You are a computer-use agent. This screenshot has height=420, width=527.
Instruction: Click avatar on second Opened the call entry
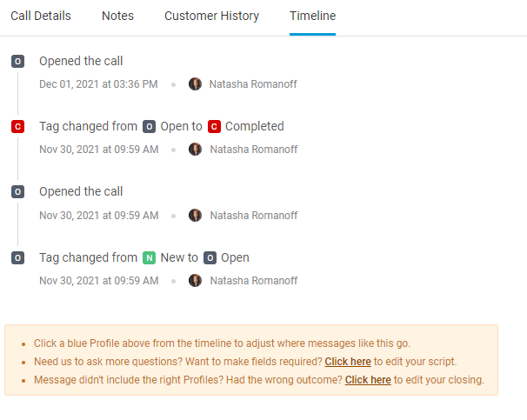195,216
